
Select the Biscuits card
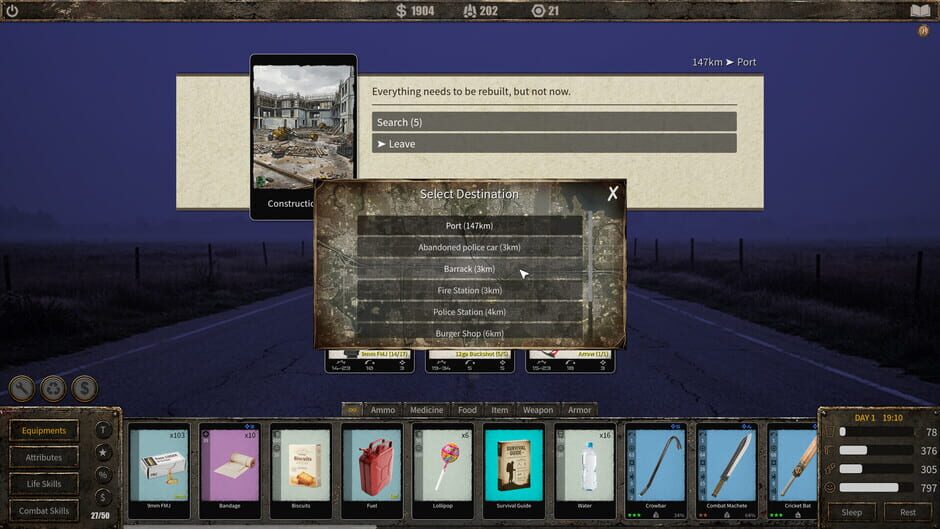pos(300,471)
